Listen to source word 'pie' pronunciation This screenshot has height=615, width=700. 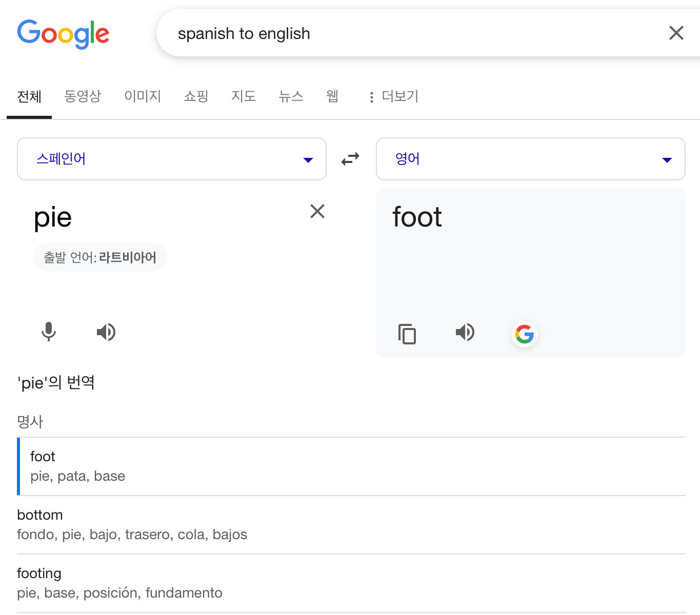[x=106, y=332]
